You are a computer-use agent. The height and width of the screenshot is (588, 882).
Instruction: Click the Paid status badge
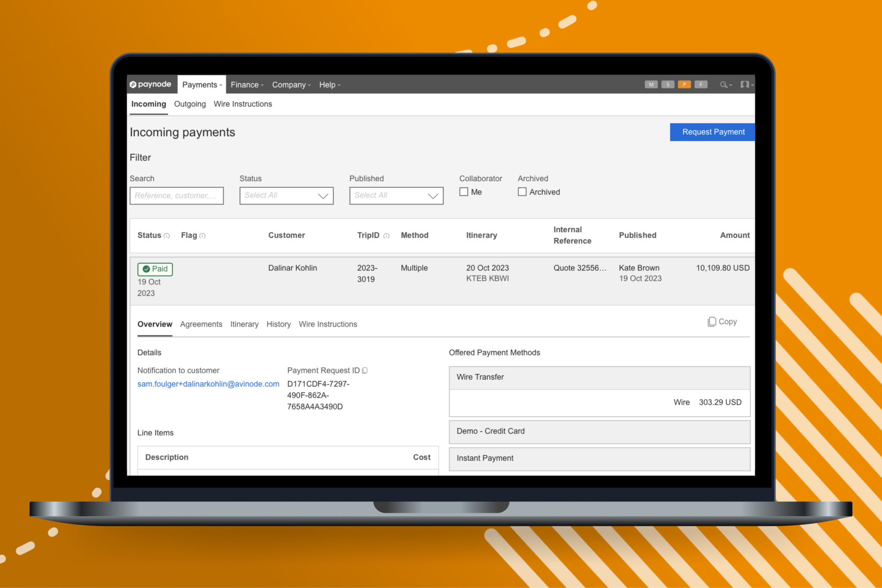(x=155, y=269)
